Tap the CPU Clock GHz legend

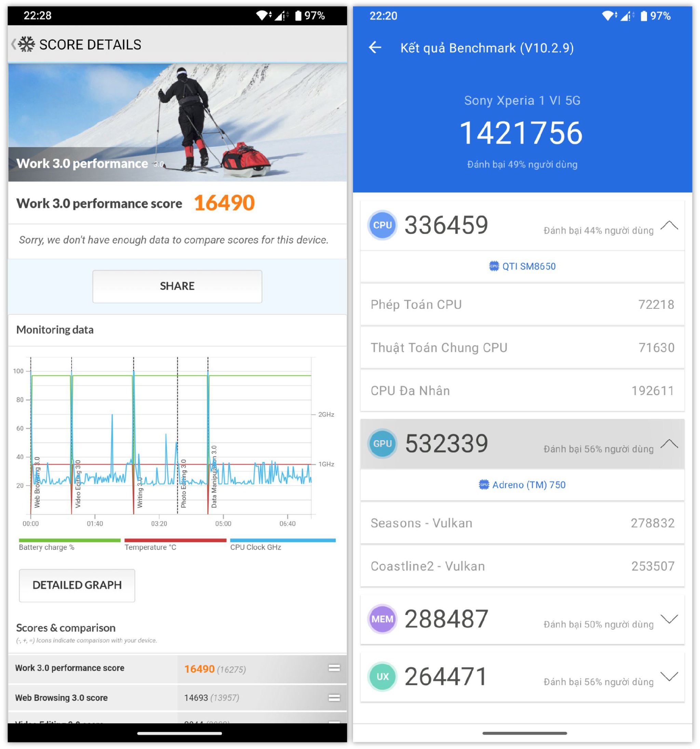point(282,545)
